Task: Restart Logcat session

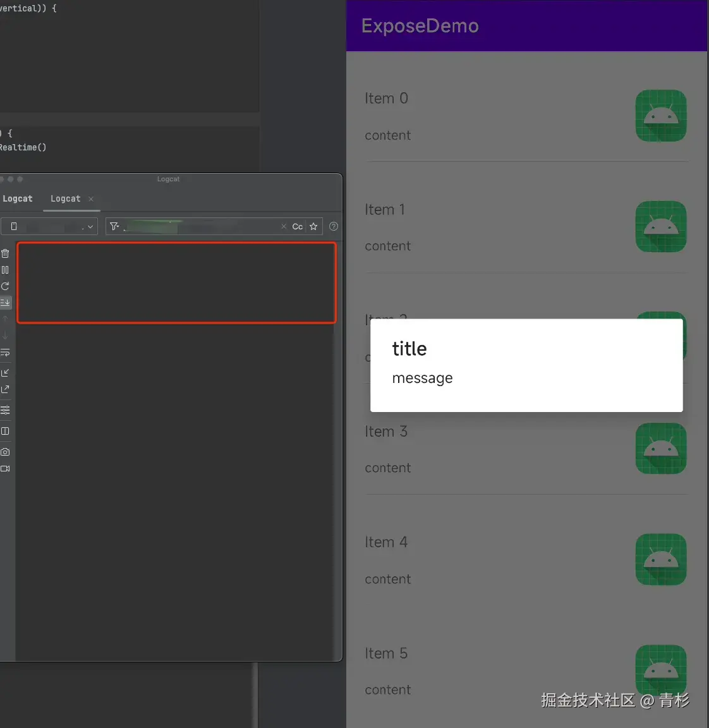Action: click(x=6, y=286)
